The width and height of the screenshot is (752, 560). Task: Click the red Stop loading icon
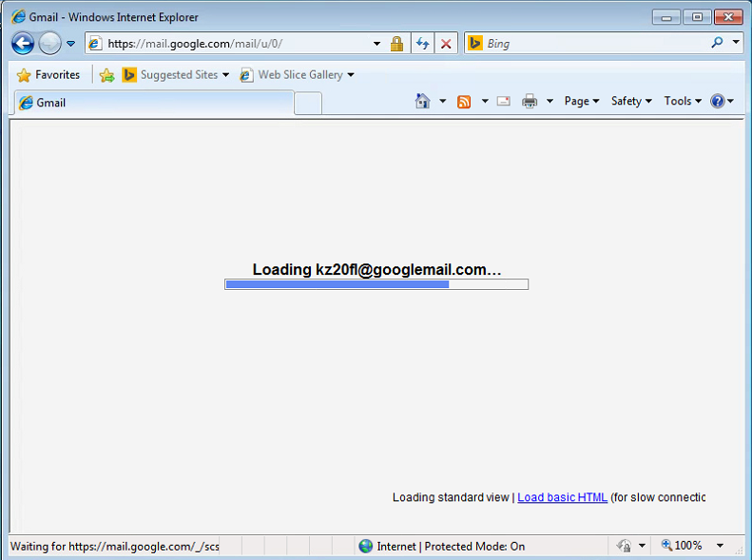446,44
